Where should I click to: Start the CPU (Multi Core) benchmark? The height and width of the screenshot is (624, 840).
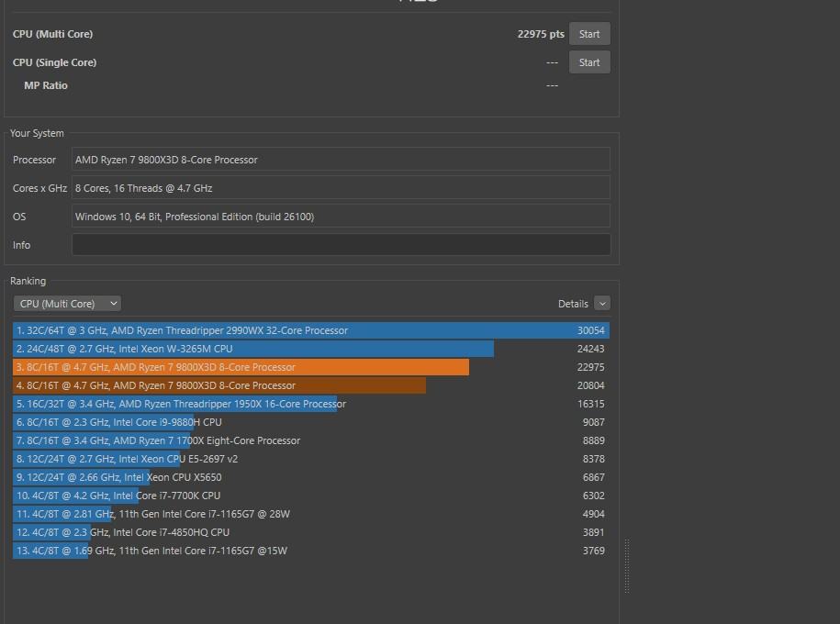click(589, 34)
